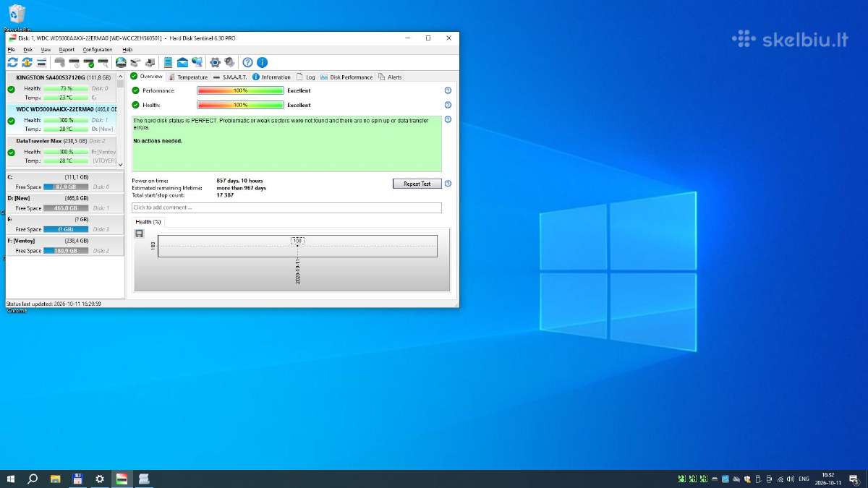Select the F: [Ventoy] partition entry
868x488 pixels.
[x=64, y=245]
